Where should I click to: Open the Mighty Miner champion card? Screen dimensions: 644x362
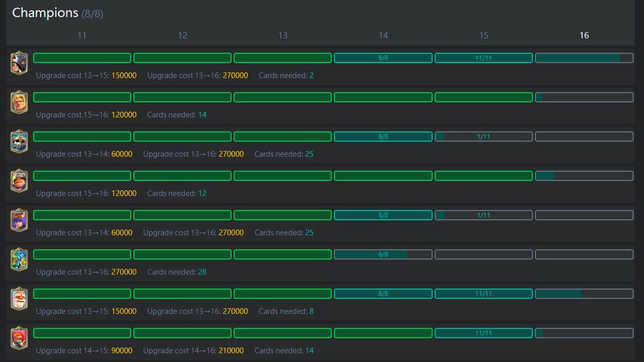point(19,181)
